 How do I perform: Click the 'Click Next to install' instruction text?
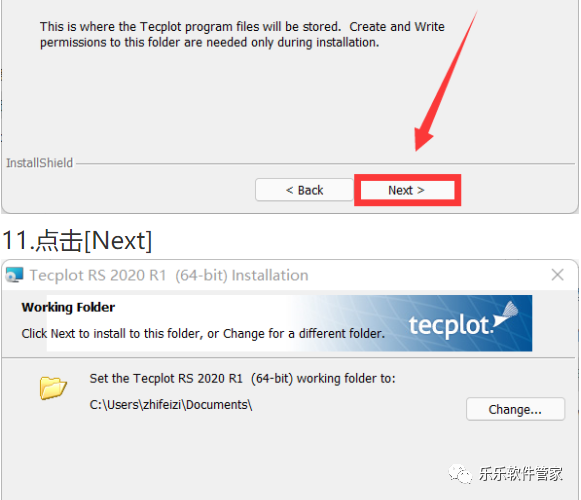203,334
